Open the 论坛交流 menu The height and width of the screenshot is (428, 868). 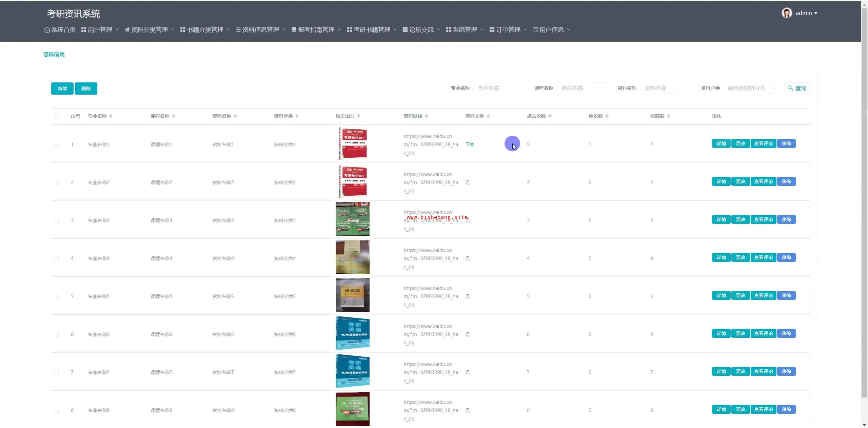coord(421,30)
